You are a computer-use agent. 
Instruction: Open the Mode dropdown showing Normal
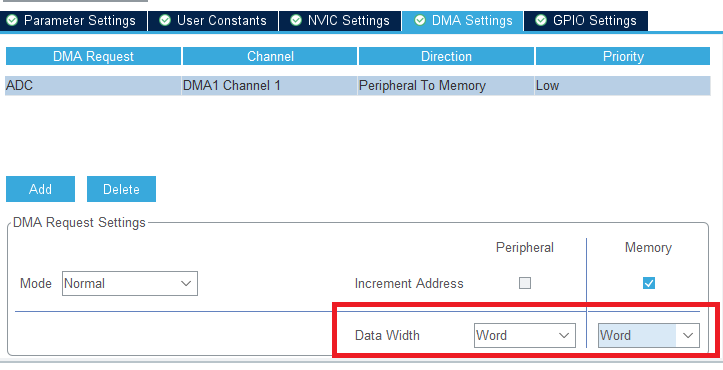point(130,283)
